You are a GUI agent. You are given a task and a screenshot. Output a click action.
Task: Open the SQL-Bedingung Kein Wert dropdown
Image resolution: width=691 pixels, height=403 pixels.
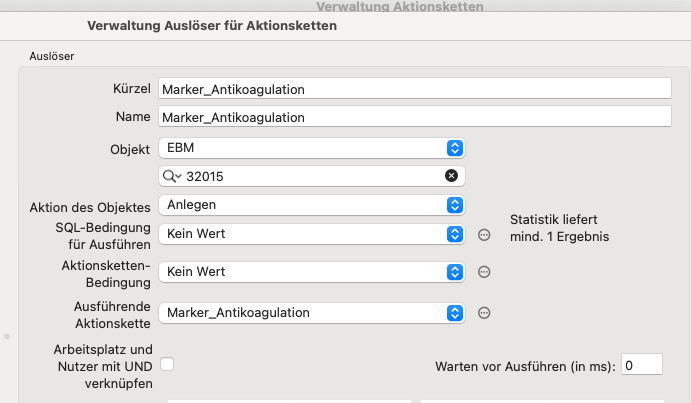coord(312,234)
